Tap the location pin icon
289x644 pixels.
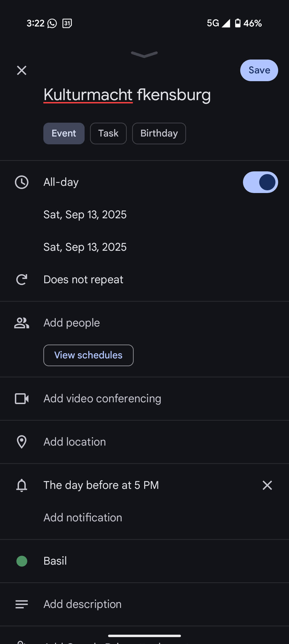click(x=22, y=442)
